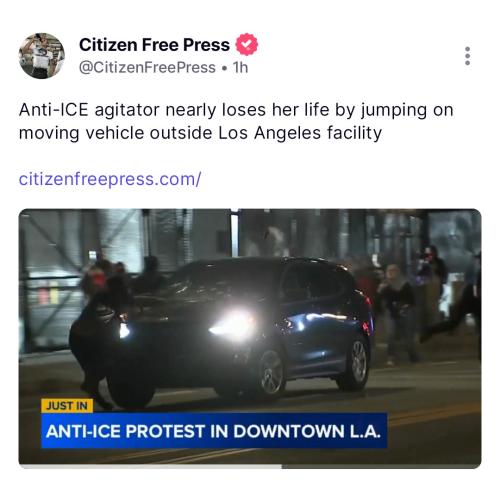Open the three-dot more options menu
Screen dimensions: 500x482
(x=467, y=56)
